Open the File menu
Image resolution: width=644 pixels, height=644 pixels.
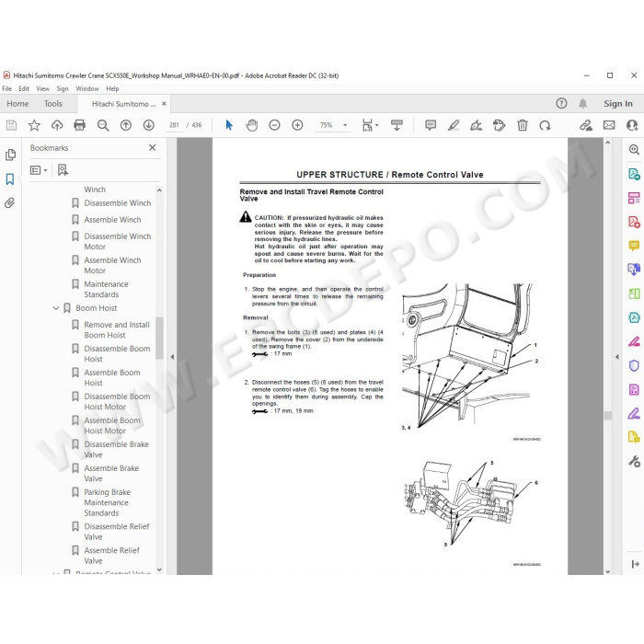click(7, 88)
